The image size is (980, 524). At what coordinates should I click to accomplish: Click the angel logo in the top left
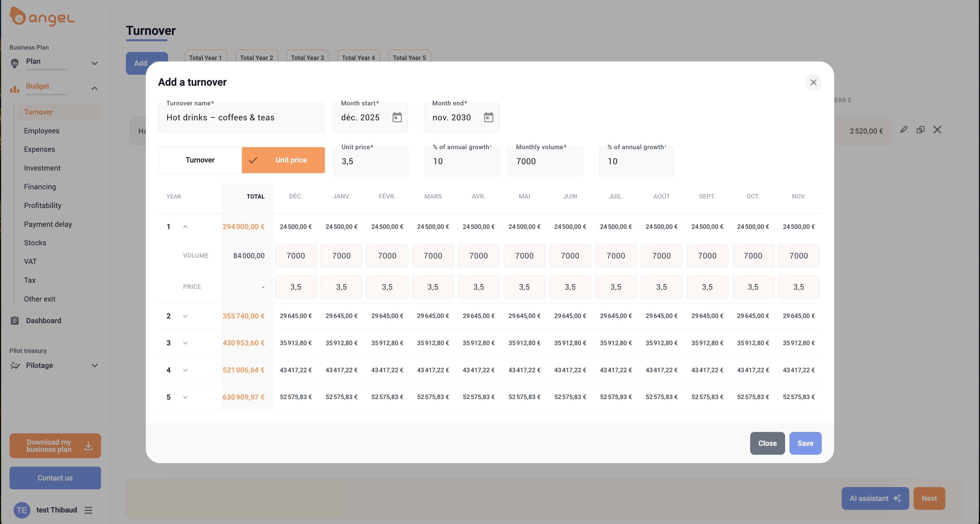click(42, 17)
